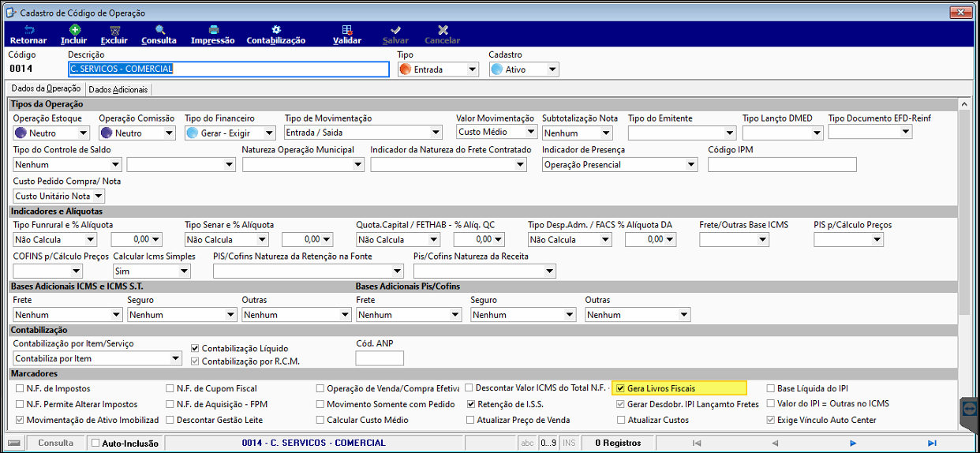Switch to Dados da Operação tab
The width and height of the screenshot is (980, 453).
46,89
